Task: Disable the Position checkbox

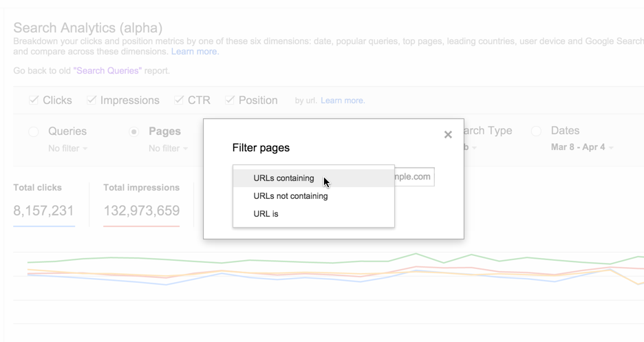Action: tap(230, 100)
